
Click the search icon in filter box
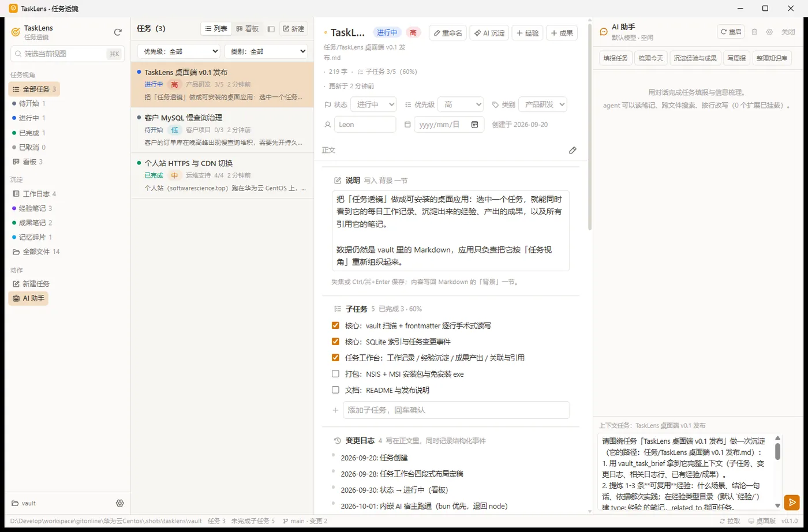tap(18, 54)
